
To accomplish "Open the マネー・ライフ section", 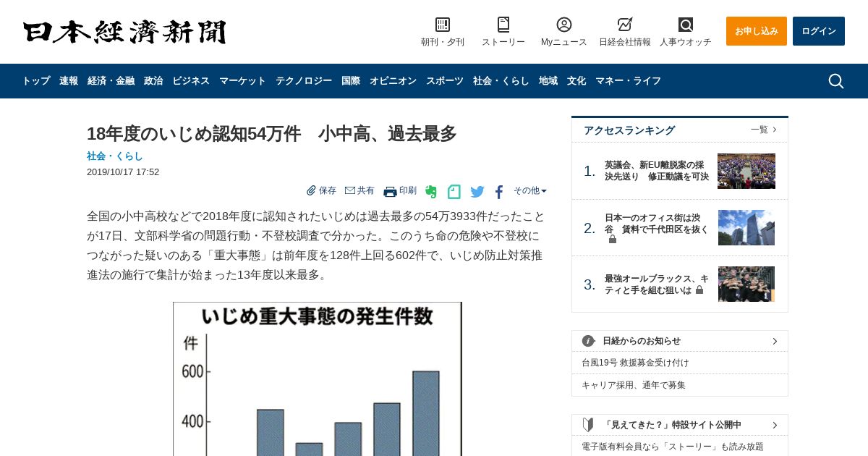I will click(x=628, y=81).
